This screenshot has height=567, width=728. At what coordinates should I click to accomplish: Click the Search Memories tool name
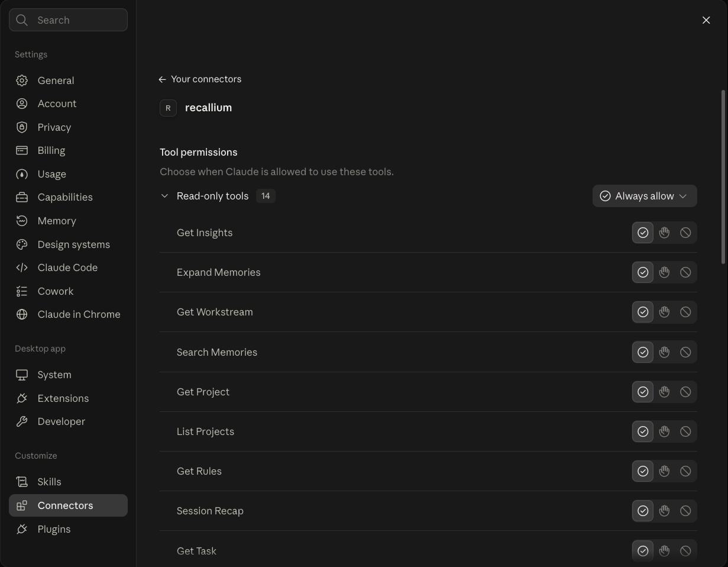coord(217,352)
